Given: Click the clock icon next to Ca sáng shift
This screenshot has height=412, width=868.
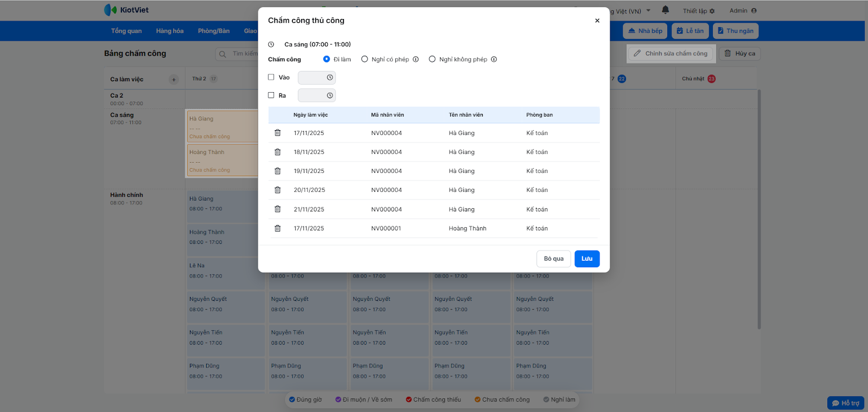Looking at the screenshot, I should tap(271, 44).
